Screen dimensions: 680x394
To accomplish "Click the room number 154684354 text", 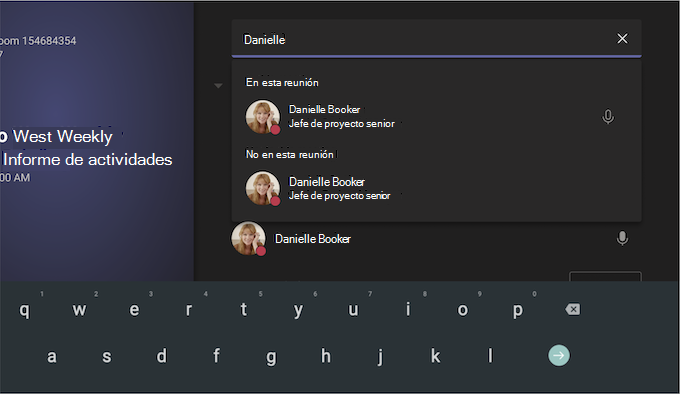I will (x=49, y=41).
